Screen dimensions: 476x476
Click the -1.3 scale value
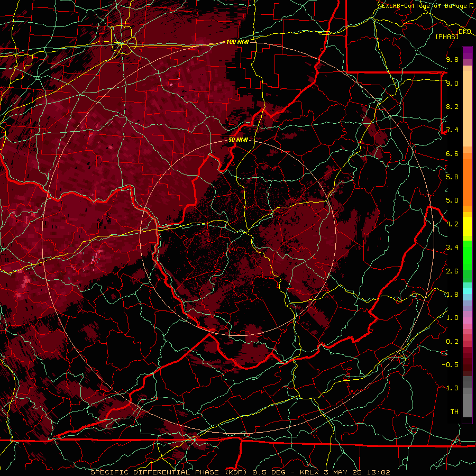coord(451,388)
